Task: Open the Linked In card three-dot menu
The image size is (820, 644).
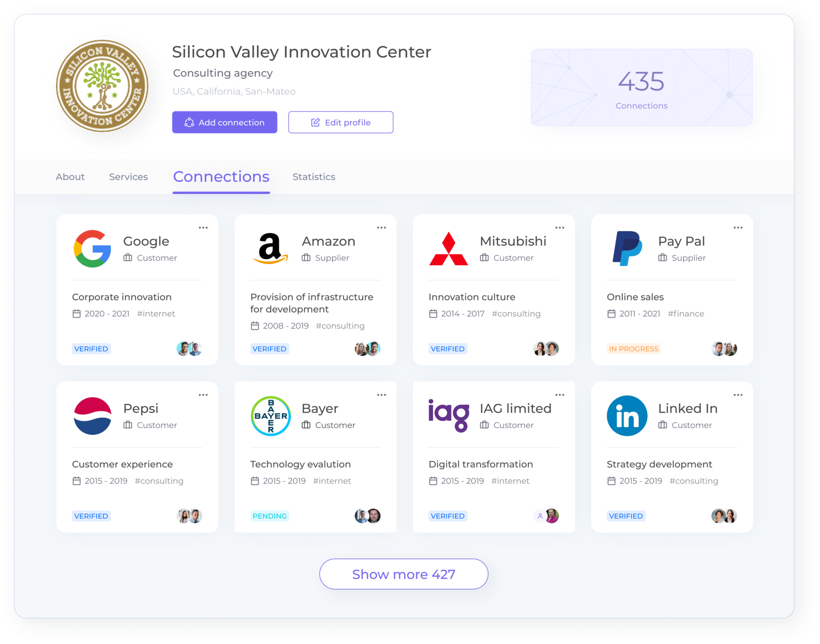Action: coord(738,395)
